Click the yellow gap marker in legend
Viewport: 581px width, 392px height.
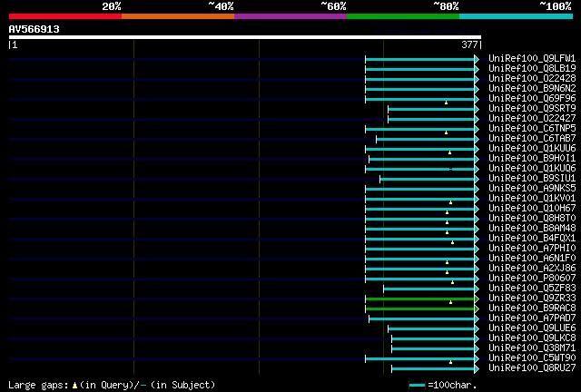click(x=74, y=386)
